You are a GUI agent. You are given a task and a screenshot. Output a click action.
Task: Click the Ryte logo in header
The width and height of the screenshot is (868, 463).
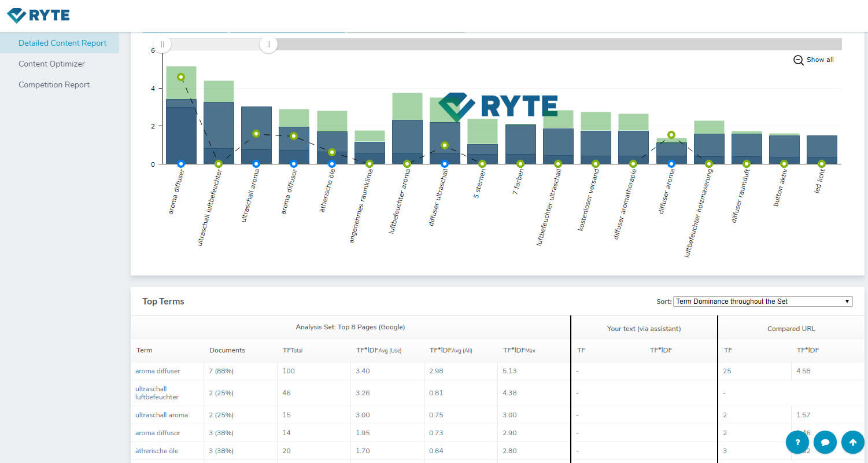tap(38, 15)
